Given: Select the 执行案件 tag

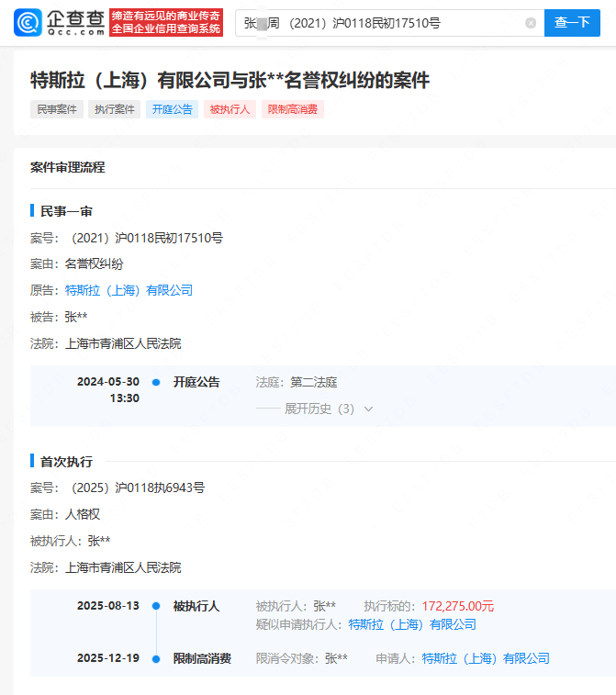Looking at the screenshot, I should click(115, 109).
